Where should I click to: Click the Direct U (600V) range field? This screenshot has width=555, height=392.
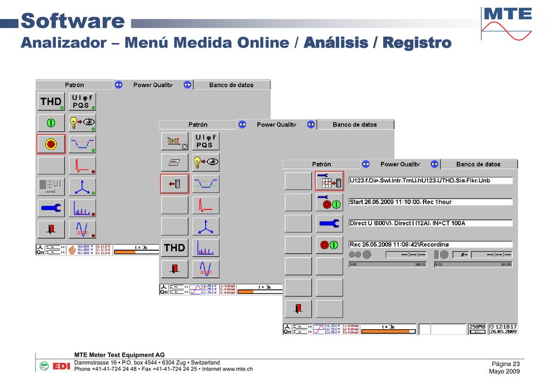tap(431, 223)
